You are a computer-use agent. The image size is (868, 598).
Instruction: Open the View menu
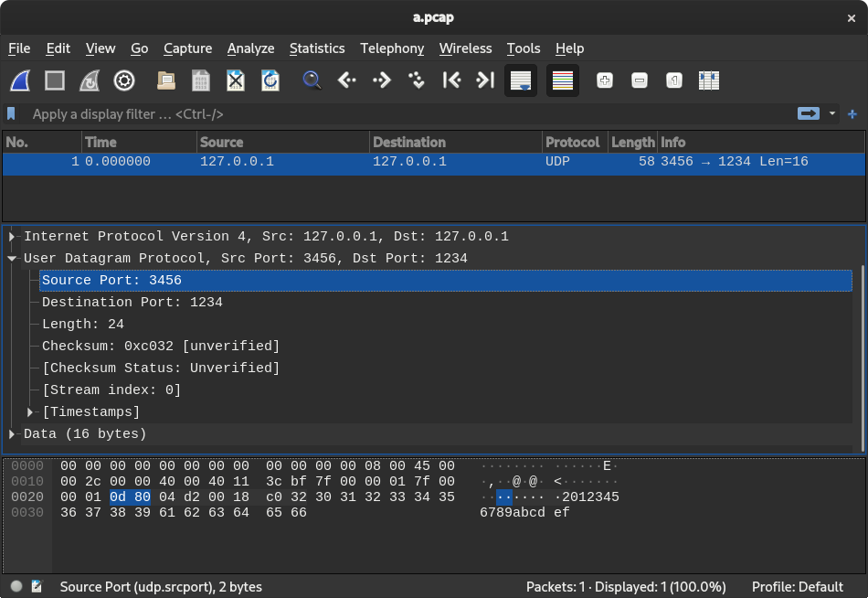(101, 48)
